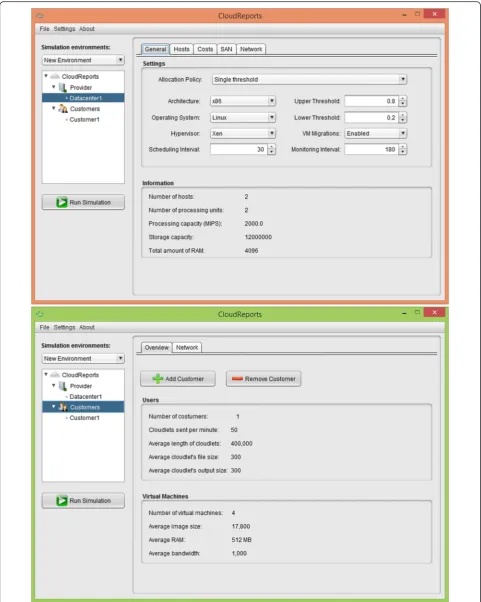
Task: Click the Provider server icon in the bottom window tree
Action: (63, 385)
